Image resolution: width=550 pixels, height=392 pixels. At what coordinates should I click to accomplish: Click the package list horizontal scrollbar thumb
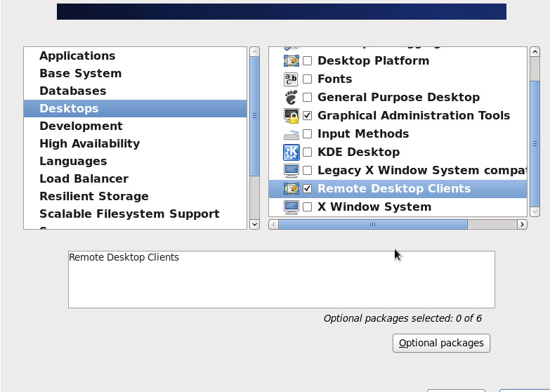373,224
